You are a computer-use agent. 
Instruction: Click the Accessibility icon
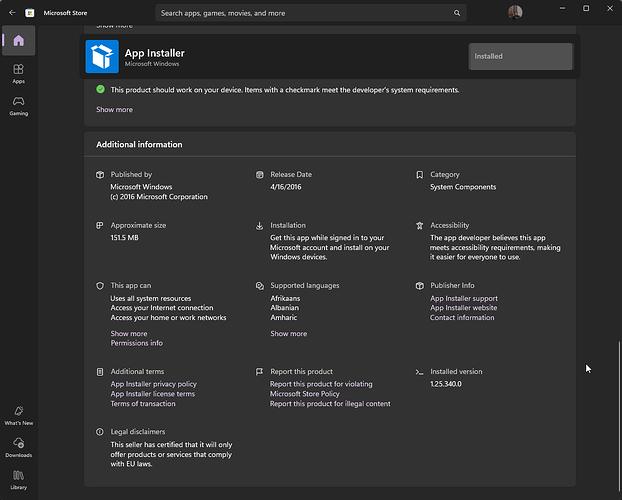click(x=419, y=225)
